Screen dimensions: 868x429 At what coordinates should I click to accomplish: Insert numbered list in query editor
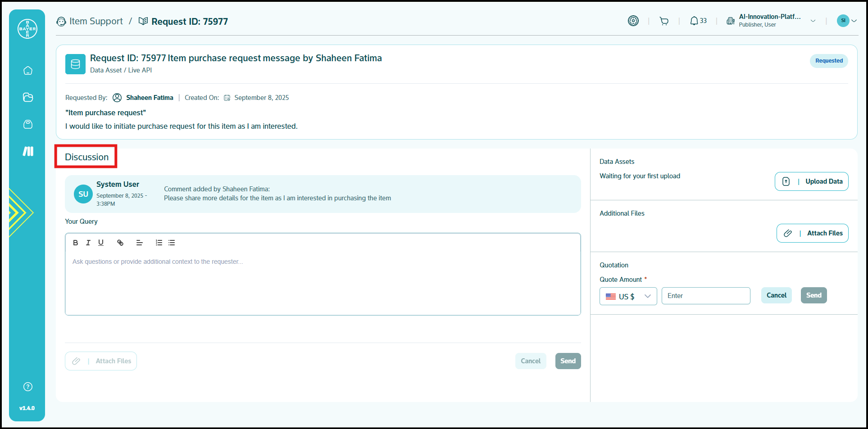pos(159,243)
